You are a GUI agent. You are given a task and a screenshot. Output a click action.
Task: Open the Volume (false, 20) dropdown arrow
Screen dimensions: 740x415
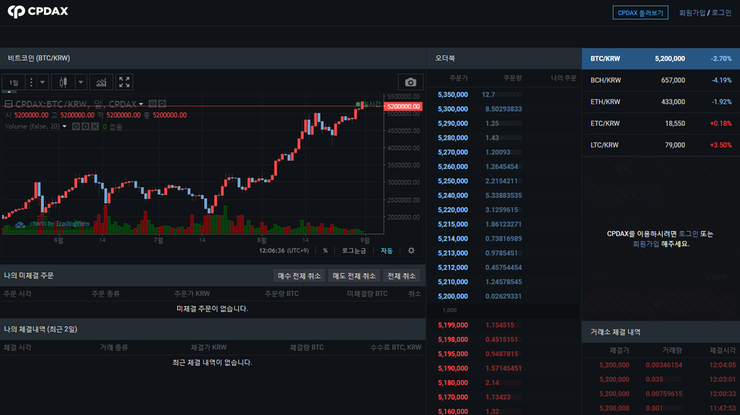click(65, 127)
